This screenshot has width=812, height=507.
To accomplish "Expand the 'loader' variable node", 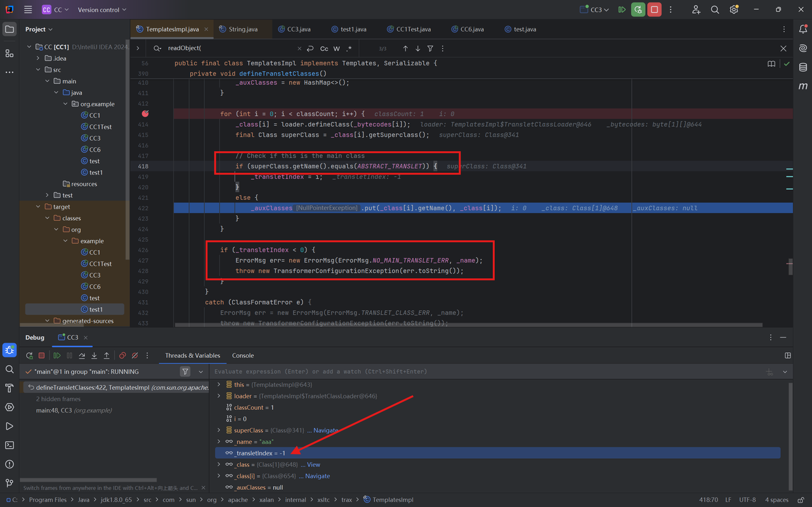I will click(x=219, y=396).
